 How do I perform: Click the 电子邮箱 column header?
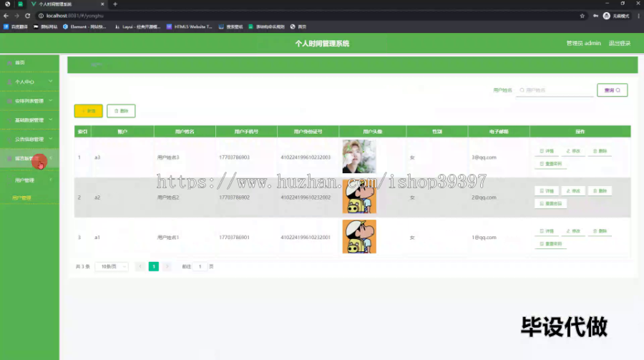tap(499, 132)
